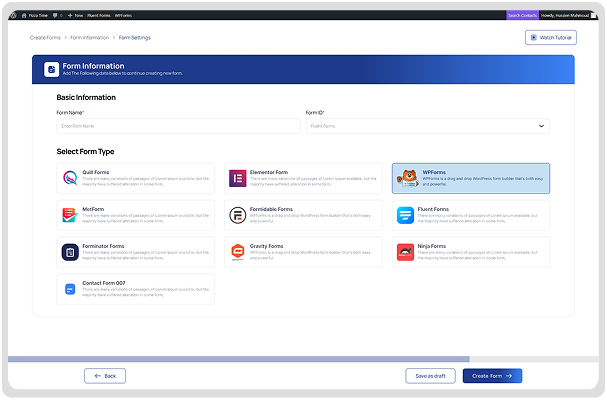Click the Watch Tutorial button
Screen dimensions: 607x400
point(550,38)
